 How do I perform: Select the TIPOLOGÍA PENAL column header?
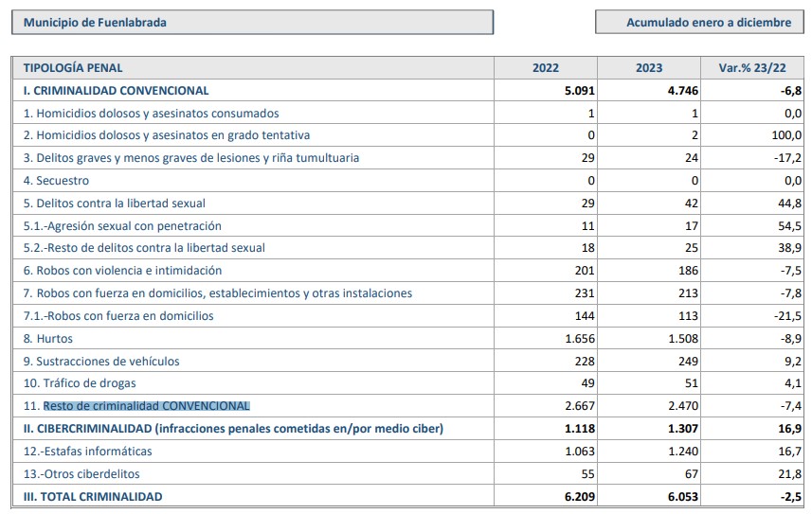point(73,68)
